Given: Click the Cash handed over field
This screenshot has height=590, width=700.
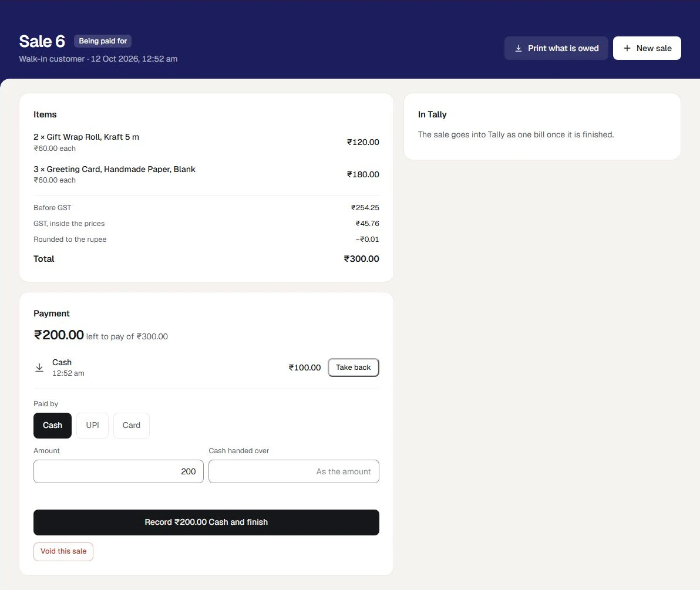Looking at the screenshot, I should [294, 471].
